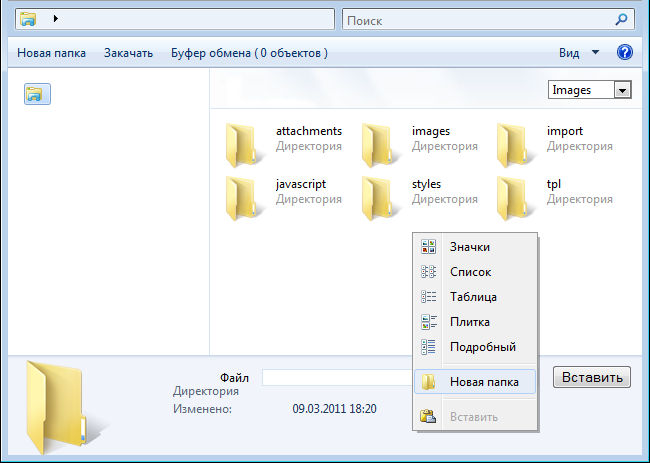Click the dropdown arrow beside Вид
Screen dimensions: 650x463
pos(595,52)
